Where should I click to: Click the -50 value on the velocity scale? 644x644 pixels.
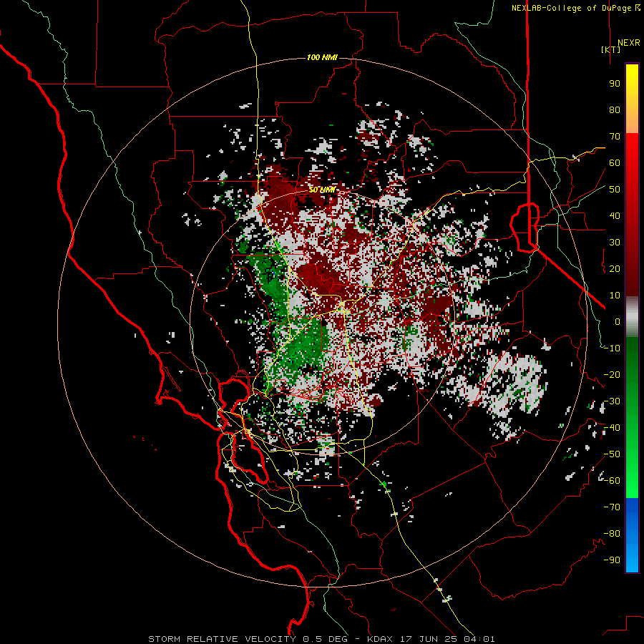click(612, 454)
